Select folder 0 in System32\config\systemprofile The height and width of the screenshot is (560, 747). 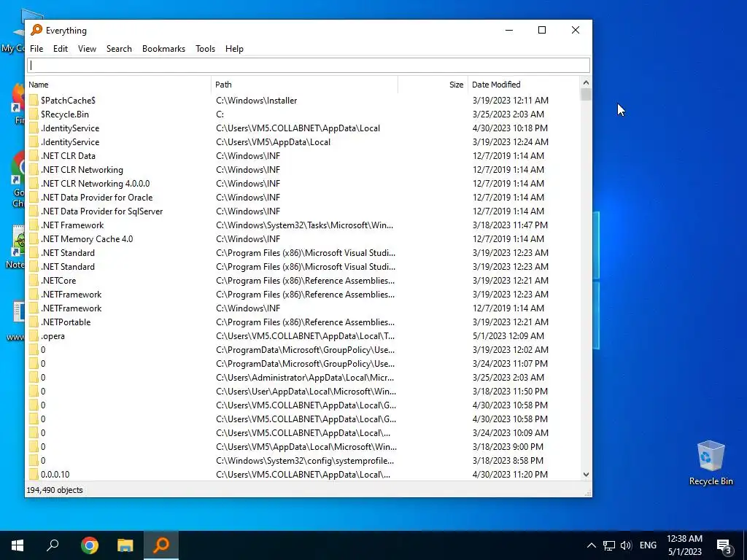(43, 461)
